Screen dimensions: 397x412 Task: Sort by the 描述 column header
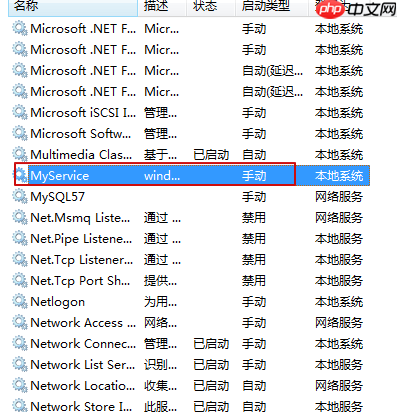click(162, 7)
